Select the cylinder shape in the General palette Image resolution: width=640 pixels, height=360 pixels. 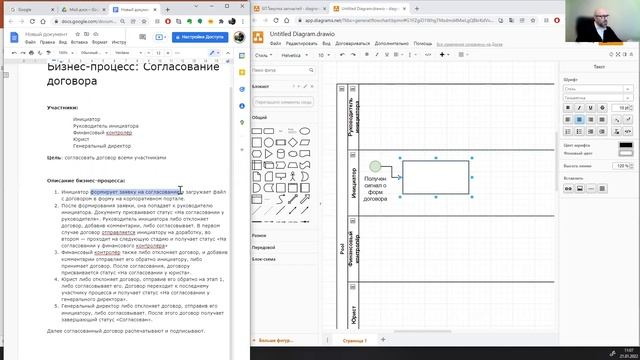click(x=280, y=154)
